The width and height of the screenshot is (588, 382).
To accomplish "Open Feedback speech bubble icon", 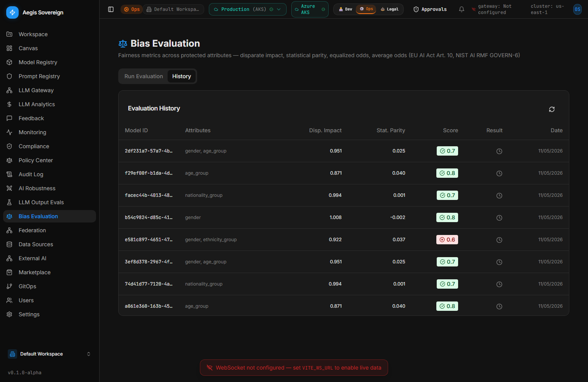I will pyautogui.click(x=9, y=118).
